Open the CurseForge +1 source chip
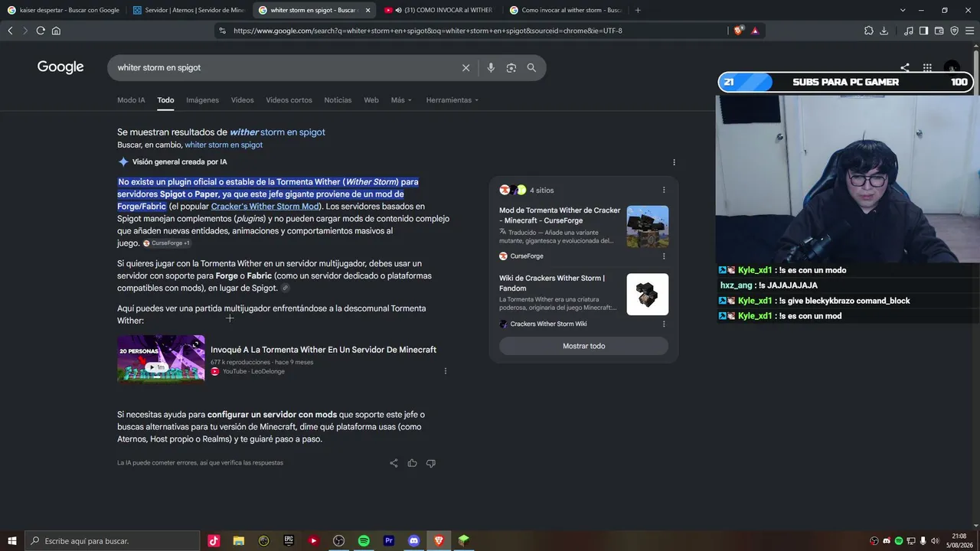 (x=166, y=243)
